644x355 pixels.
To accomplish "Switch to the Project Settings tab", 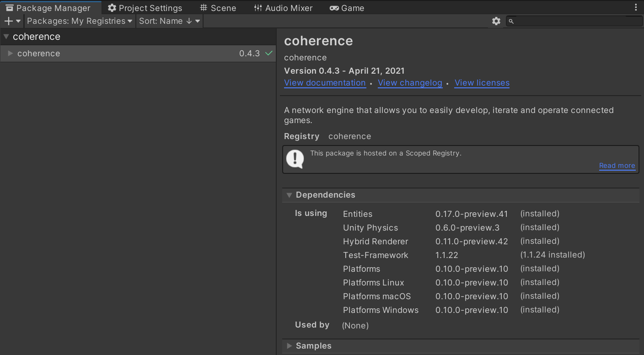I will pyautogui.click(x=145, y=8).
